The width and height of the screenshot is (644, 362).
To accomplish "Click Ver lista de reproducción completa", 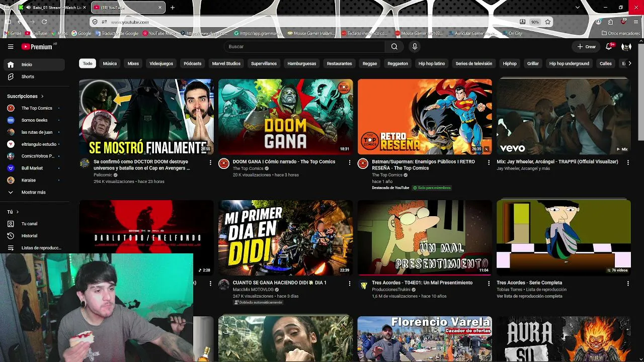I will tap(529, 296).
